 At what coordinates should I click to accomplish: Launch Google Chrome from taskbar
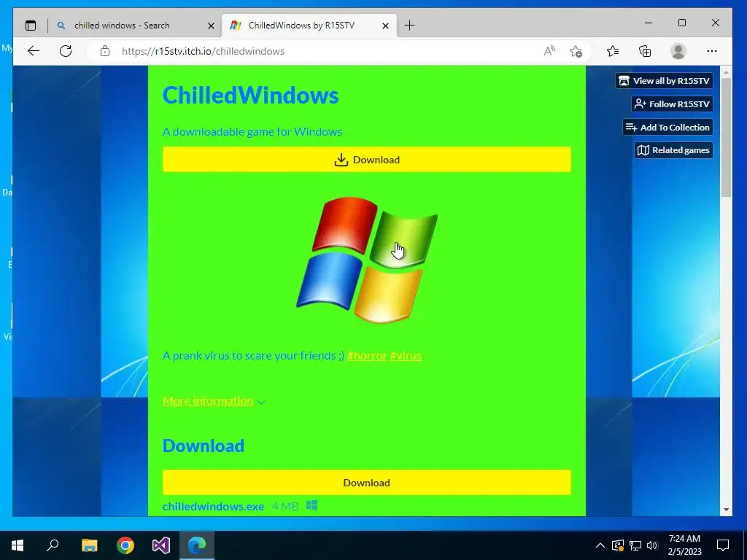(125, 545)
